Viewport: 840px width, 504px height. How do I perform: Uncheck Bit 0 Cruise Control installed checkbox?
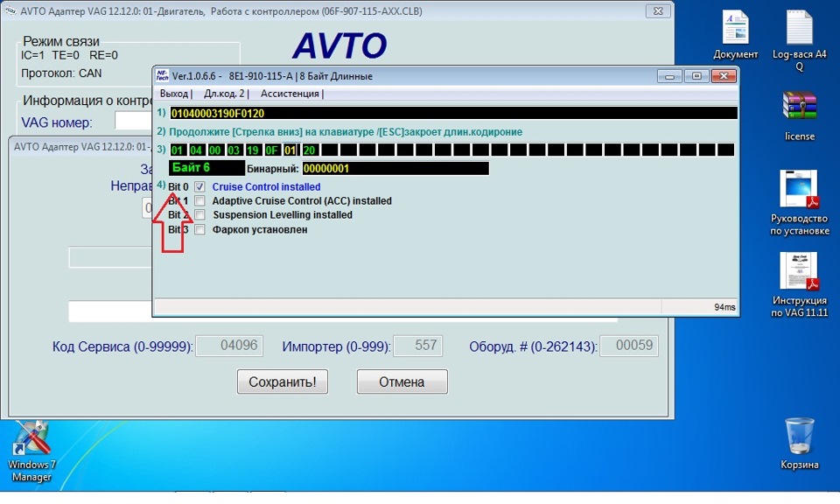[199, 187]
